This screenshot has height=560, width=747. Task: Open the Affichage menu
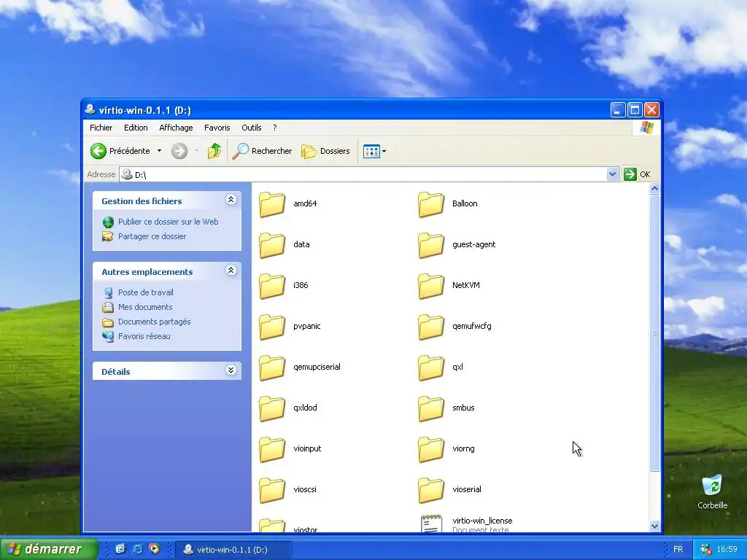[176, 128]
